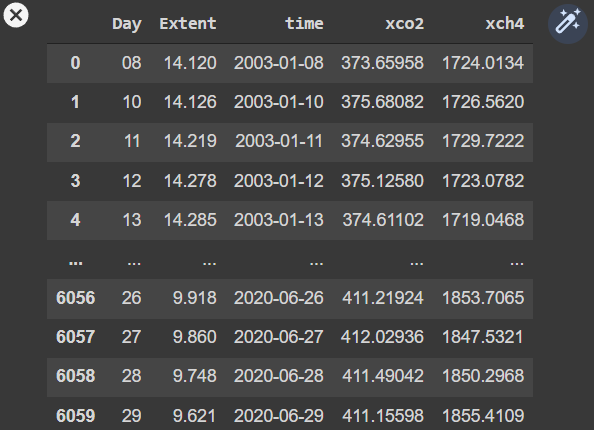Click the xch4 value 1729.7222
594x430 pixels.
(x=483, y=141)
